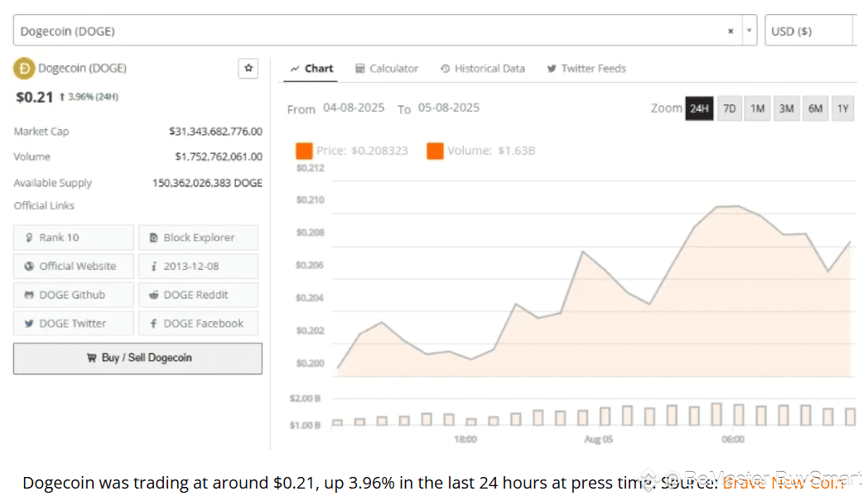
Task: Click the Market Cap value $31,343,682,776.00
Action: pyautogui.click(x=215, y=131)
